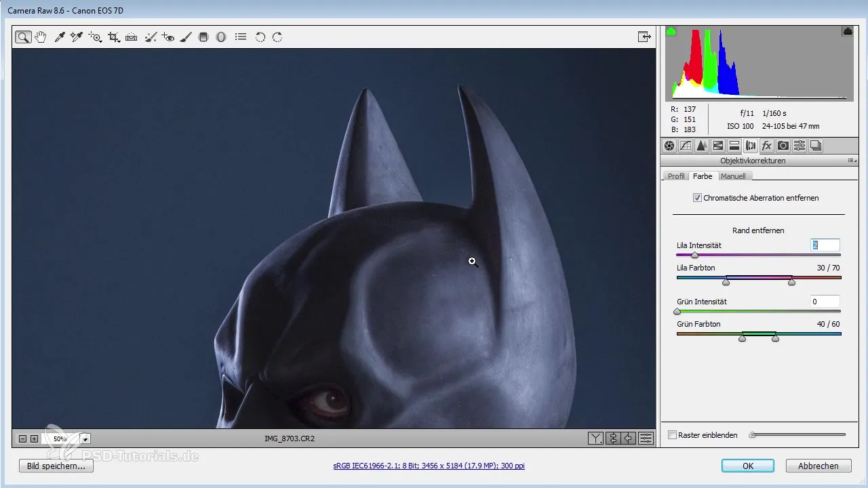Switch to the Farbe tab
The image size is (868, 488).
coord(703,176)
